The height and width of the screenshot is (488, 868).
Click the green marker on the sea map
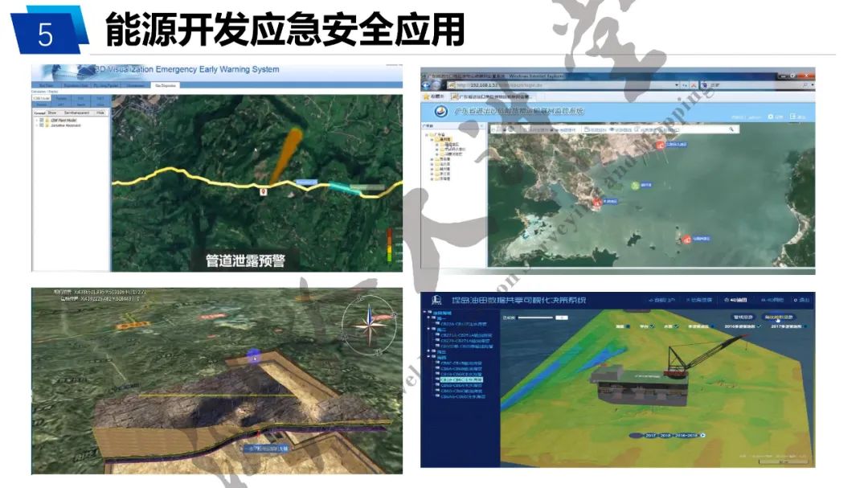634,184
